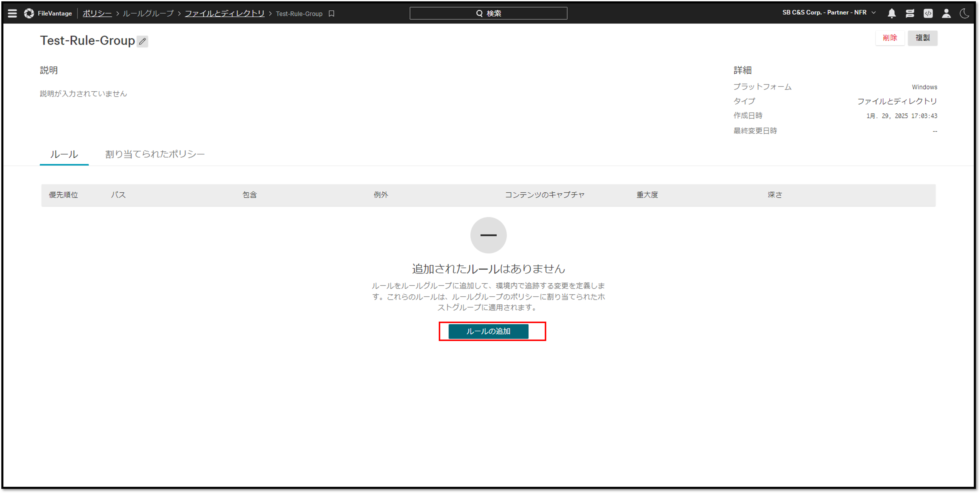Image resolution: width=980 pixels, height=493 pixels.
Task: Click the 包含 column header
Action: click(250, 195)
